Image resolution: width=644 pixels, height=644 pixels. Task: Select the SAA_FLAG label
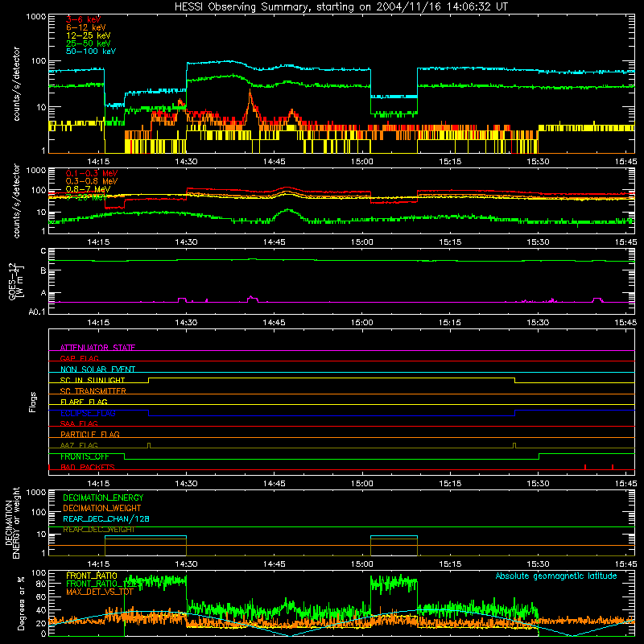[79, 423]
